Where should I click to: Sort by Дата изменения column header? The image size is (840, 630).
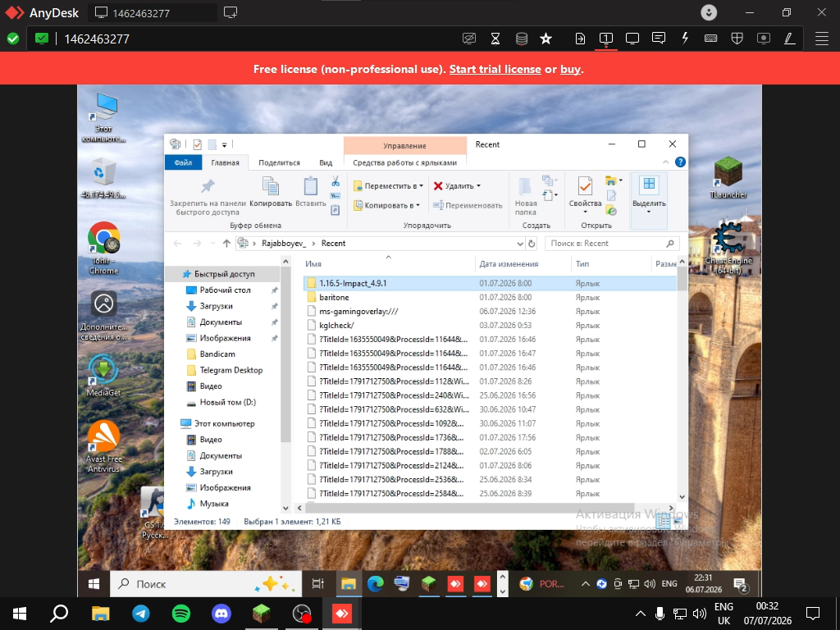pyautogui.click(x=509, y=263)
